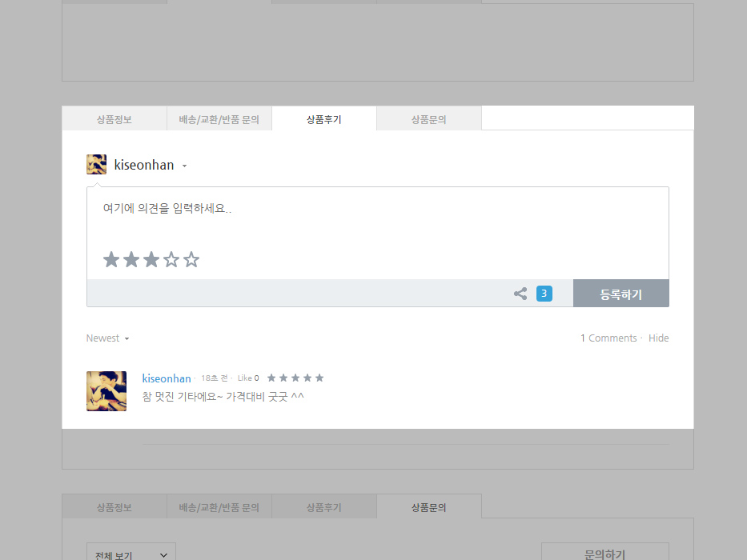Expand the kiseonhan account dropdown arrow
This screenshot has height=560, width=747.
[x=184, y=166]
